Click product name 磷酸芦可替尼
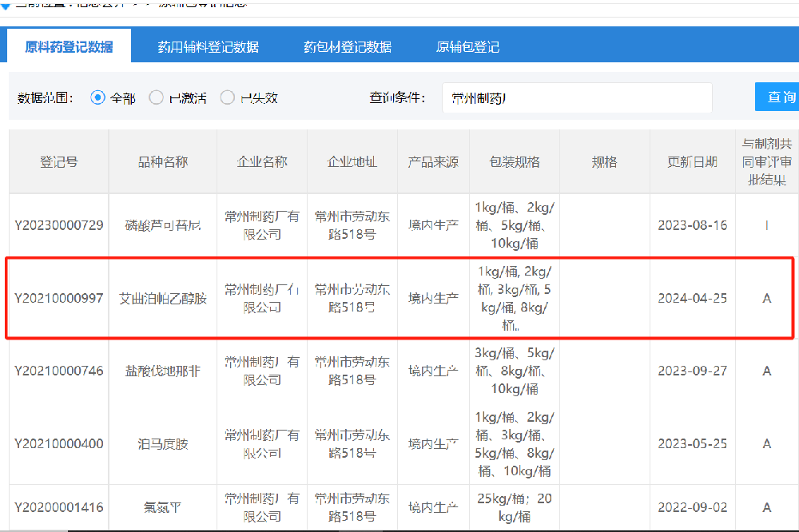Image resolution: width=799 pixels, height=532 pixels. coord(162,226)
